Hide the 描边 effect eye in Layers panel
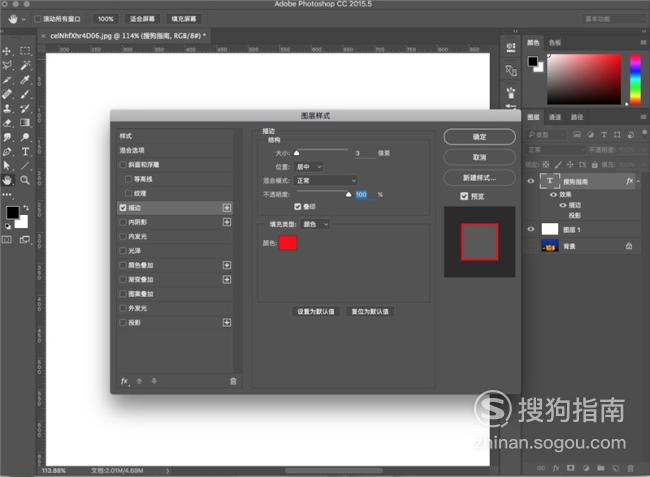This screenshot has height=477, width=650. point(563,205)
